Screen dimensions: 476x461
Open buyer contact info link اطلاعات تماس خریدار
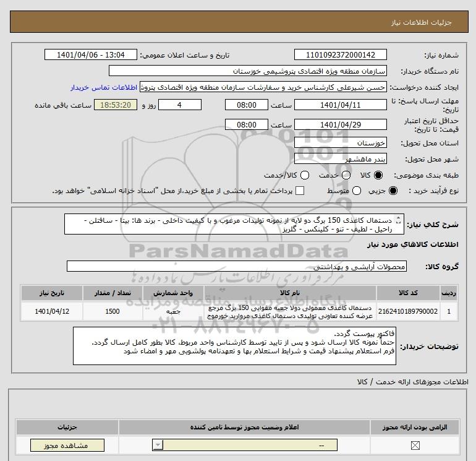tap(104, 87)
